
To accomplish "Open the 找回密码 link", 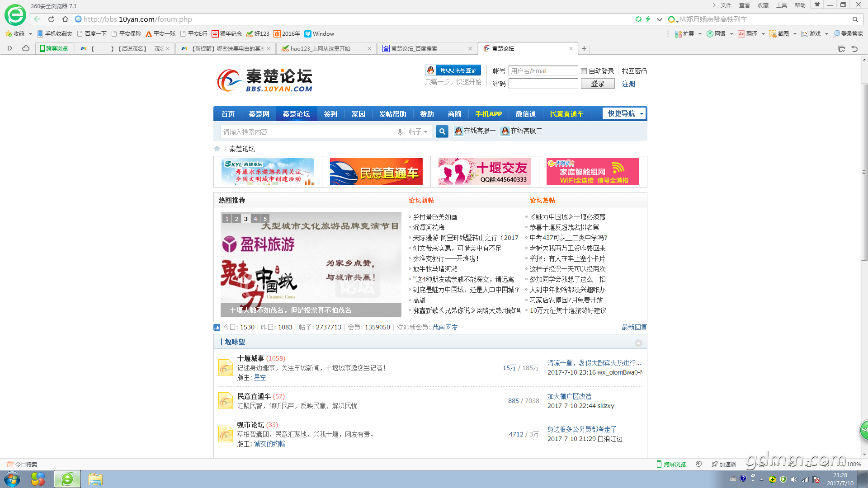I will click(x=634, y=71).
